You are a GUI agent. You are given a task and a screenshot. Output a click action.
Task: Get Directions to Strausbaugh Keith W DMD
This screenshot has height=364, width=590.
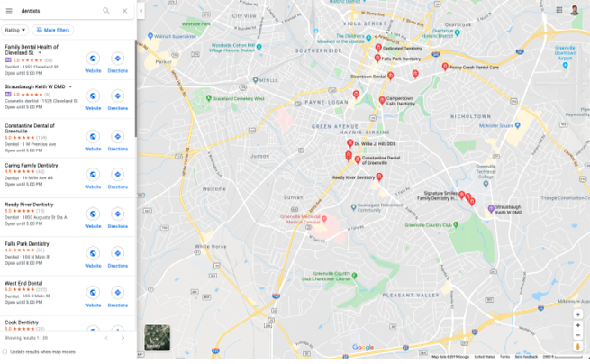118,96
